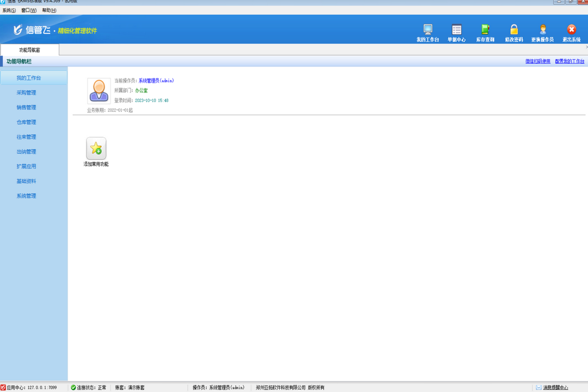Open 消息提醒中心 in the status bar
588x392 pixels.
555,388
